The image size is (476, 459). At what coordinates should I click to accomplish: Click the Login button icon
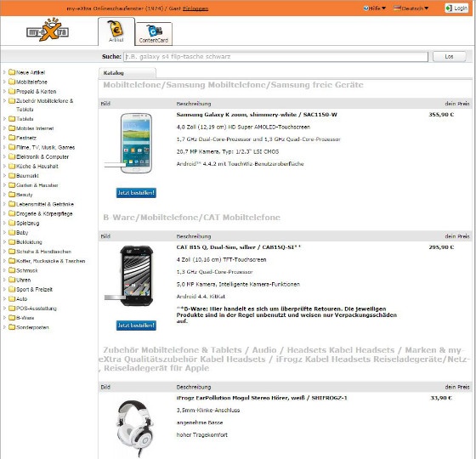click(x=449, y=8)
